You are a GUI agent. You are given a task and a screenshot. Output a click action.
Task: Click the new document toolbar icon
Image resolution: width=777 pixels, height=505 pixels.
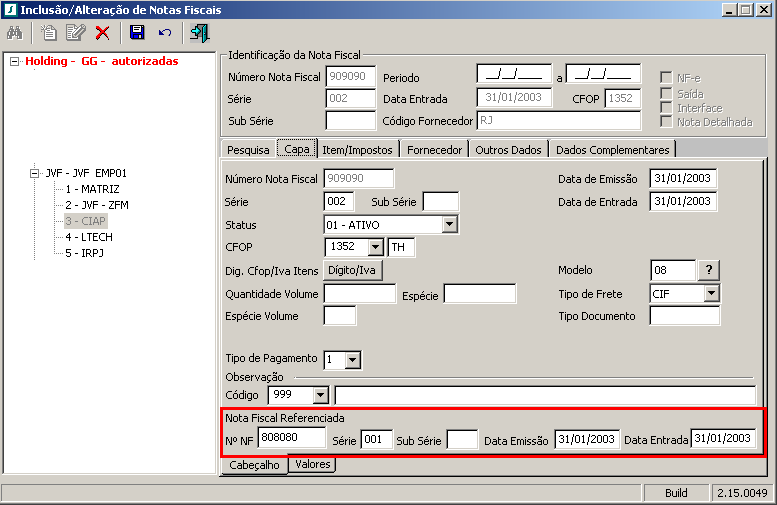pyautogui.click(x=49, y=33)
